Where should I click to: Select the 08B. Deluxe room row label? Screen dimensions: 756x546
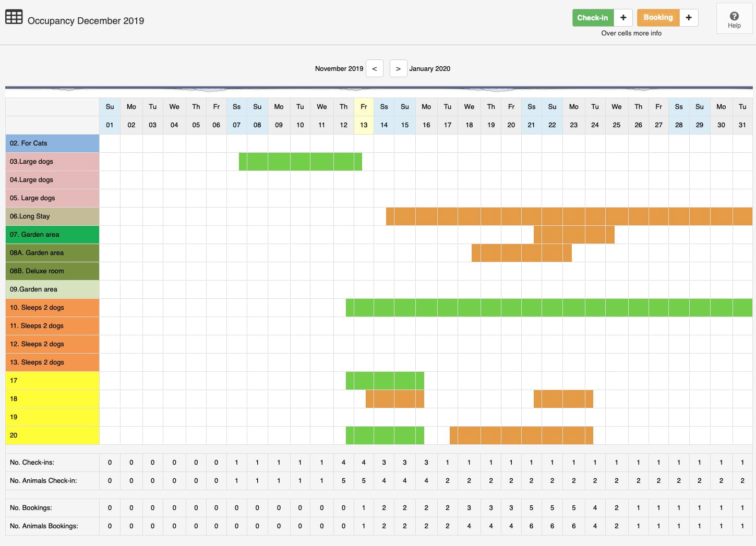tap(52, 271)
